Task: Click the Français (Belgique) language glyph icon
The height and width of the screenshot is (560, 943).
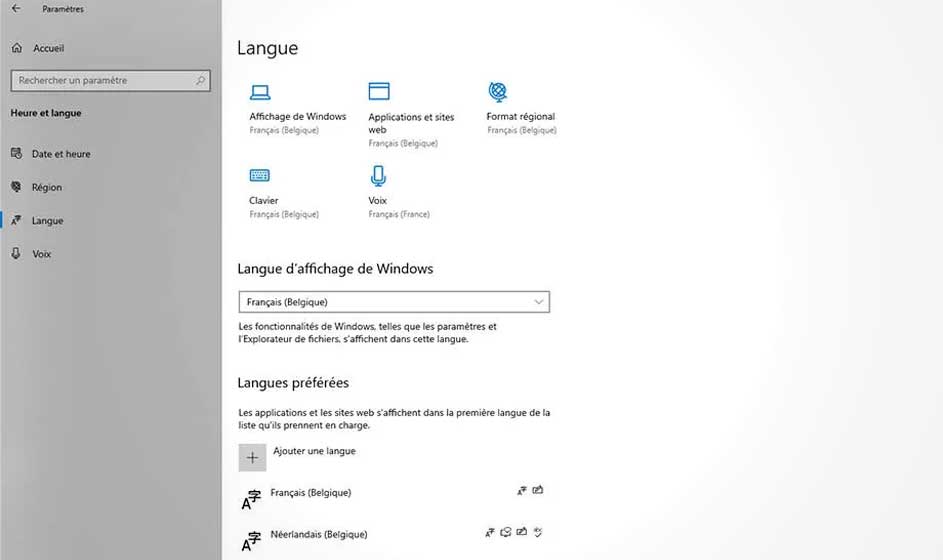Action: [251, 500]
